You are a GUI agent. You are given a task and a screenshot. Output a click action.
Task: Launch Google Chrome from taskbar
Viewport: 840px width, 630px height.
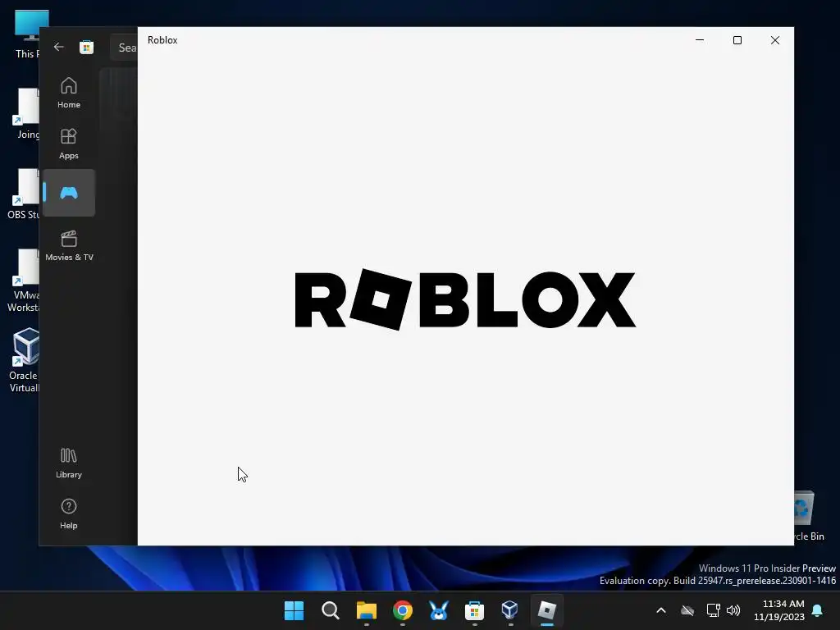[402, 610]
